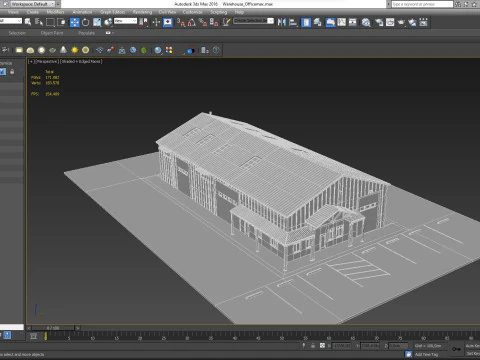
Task: Open the Shaded + Edged Faces menu
Action: (x=81, y=61)
